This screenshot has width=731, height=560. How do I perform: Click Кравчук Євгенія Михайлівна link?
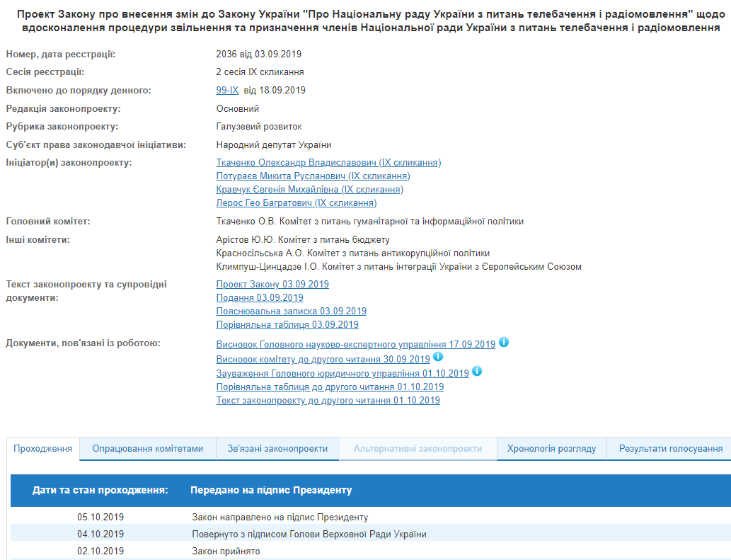(x=310, y=190)
